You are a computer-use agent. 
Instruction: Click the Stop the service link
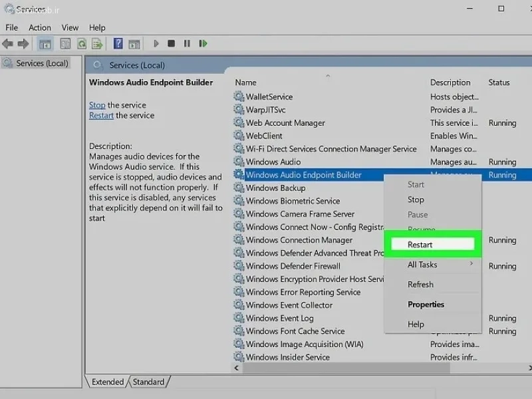pyautogui.click(x=97, y=105)
